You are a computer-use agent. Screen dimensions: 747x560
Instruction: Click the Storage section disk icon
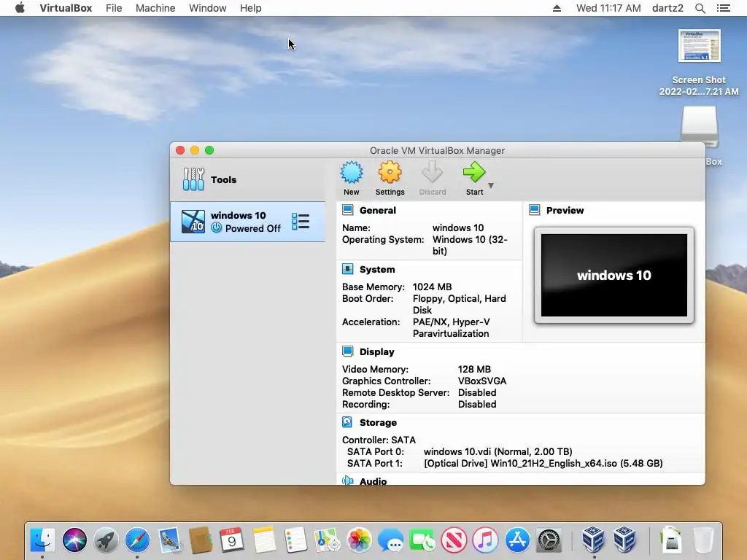click(x=348, y=422)
